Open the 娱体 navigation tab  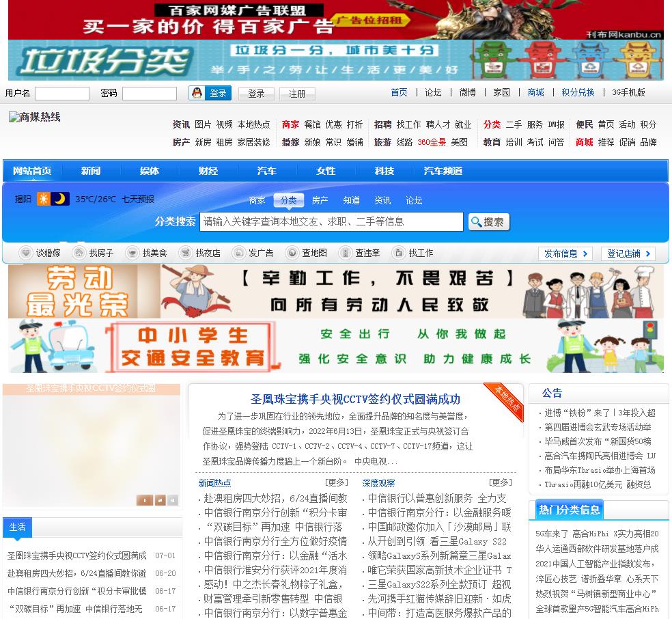[x=150, y=171]
